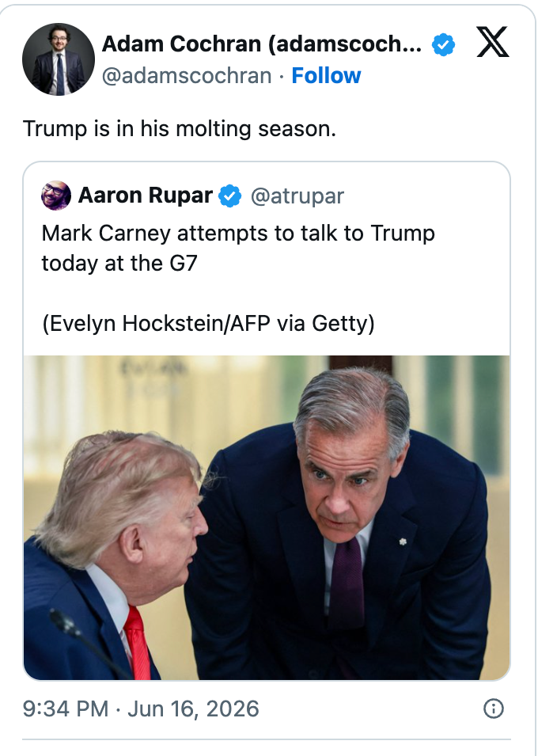Viewport: 538px width, 756px height.
Task: Open the 9:34 PM timestamp link
Action: (66, 709)
